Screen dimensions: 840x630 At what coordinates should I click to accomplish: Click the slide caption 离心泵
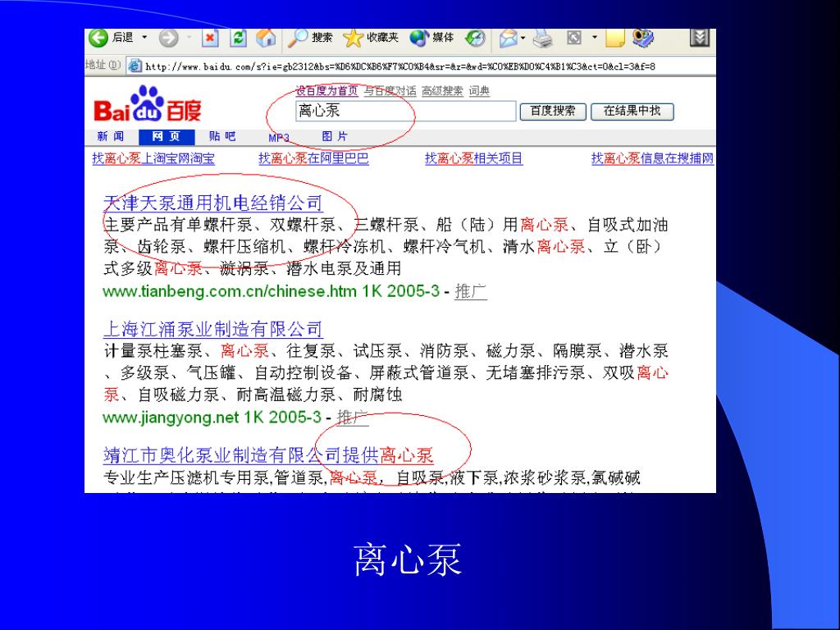(407, 559)
